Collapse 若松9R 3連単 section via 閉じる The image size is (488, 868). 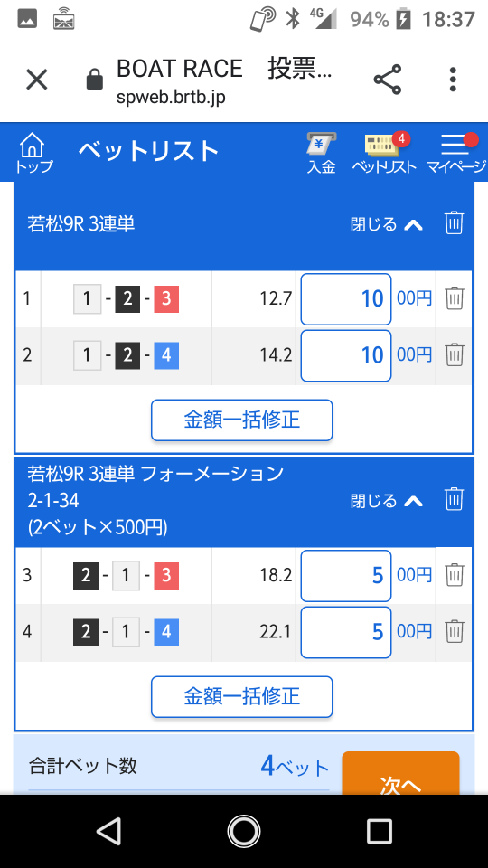click(x=387, y=224)
